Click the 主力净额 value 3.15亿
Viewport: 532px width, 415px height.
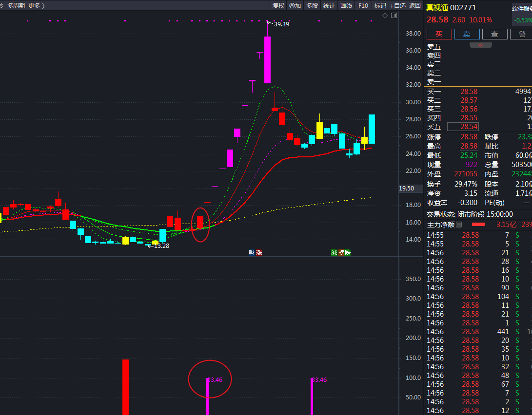coord(507,225)
